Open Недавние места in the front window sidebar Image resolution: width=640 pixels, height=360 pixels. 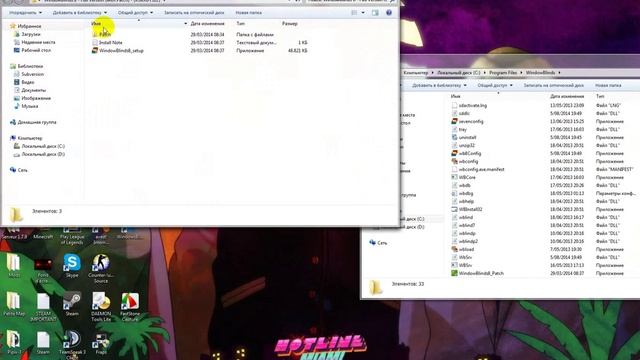click(38, 42)
